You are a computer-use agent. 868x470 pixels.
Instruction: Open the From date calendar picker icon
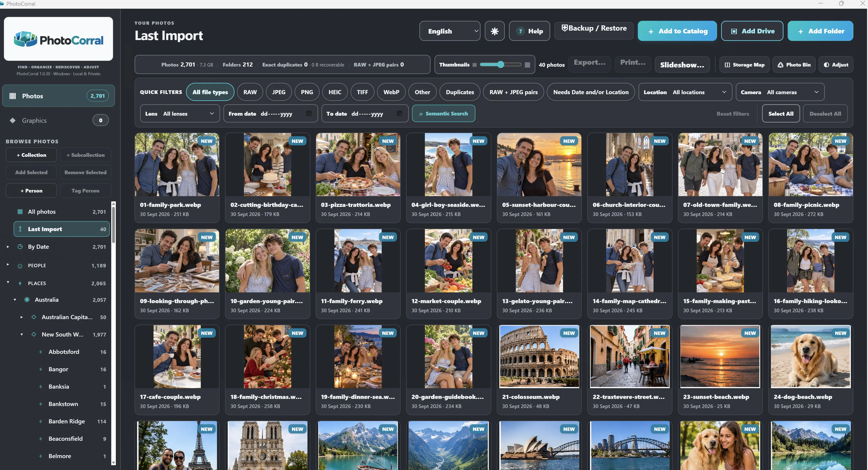[309, 114]
